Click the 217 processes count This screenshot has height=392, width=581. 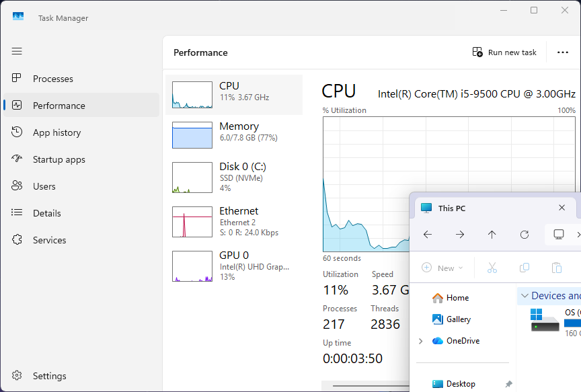334,324
